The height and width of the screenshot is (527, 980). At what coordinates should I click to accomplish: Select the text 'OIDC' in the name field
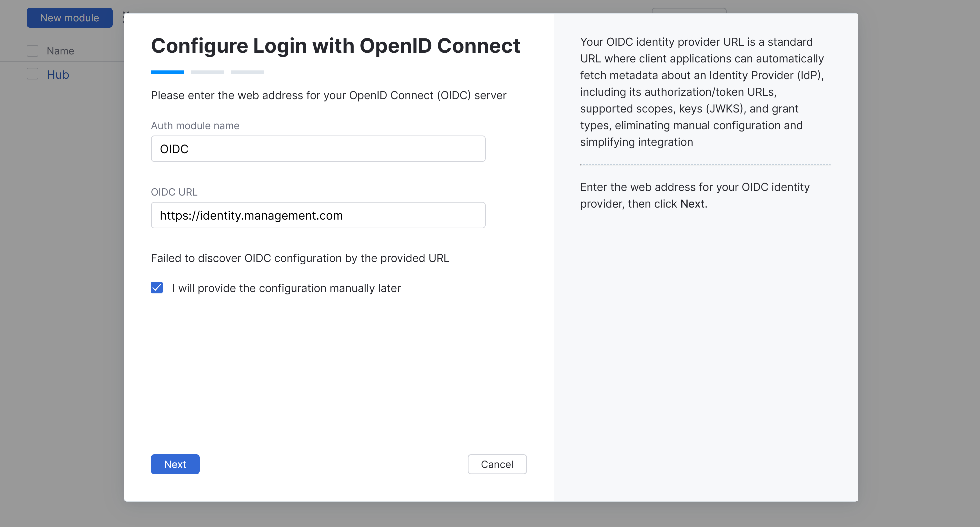click(174, 149)
